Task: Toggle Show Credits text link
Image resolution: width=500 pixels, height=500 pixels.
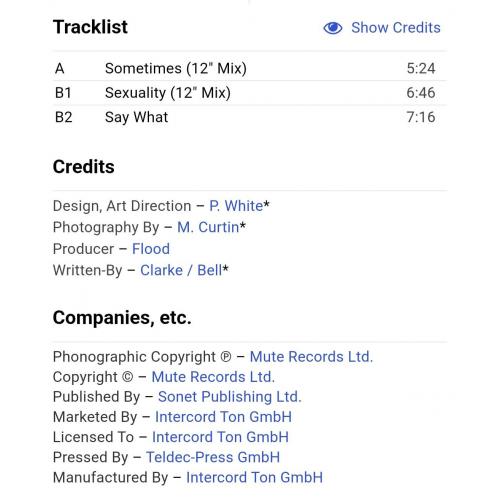Action: tap(396, 28)
